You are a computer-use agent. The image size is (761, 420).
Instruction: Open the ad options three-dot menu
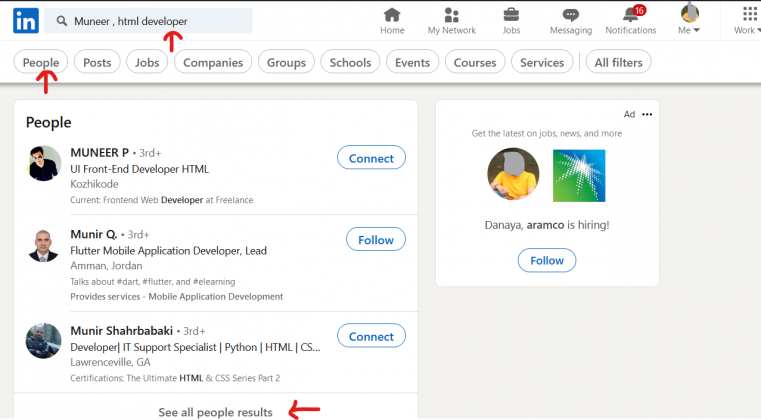click(647, 115)
